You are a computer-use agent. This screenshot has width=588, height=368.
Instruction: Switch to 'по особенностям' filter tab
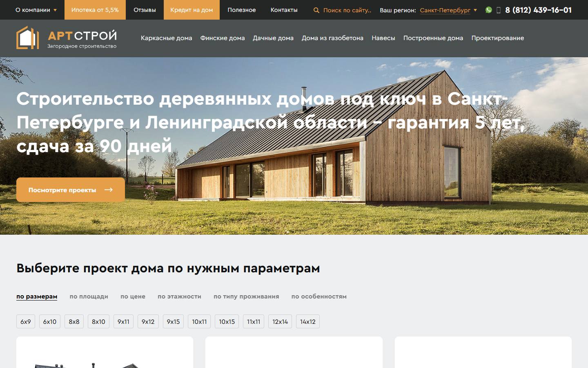[319, 296]
